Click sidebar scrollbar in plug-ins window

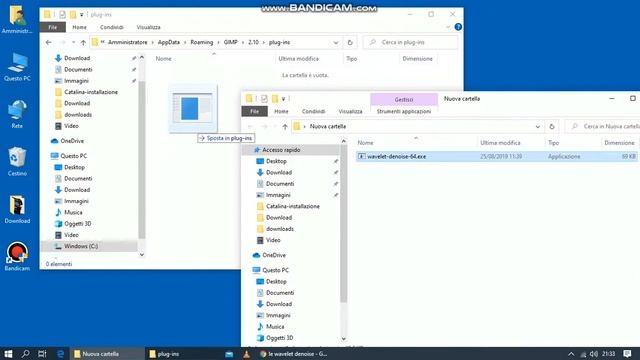click(142, 159)
